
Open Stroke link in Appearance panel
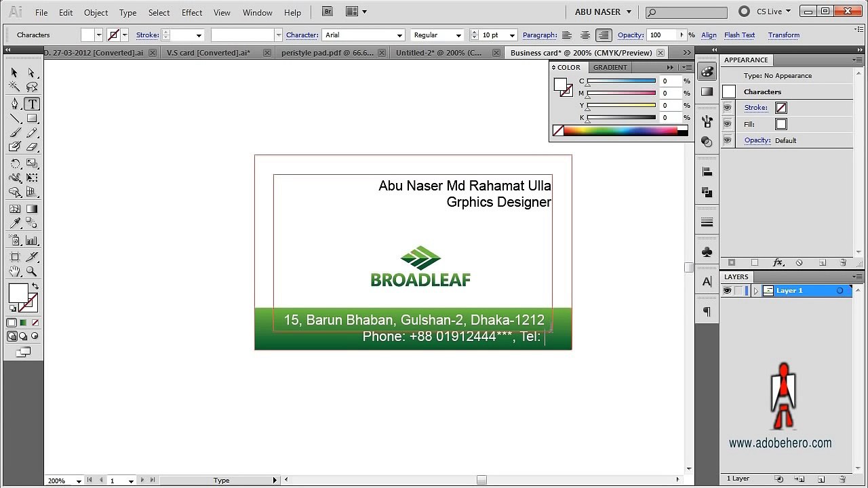coord(756,108)
